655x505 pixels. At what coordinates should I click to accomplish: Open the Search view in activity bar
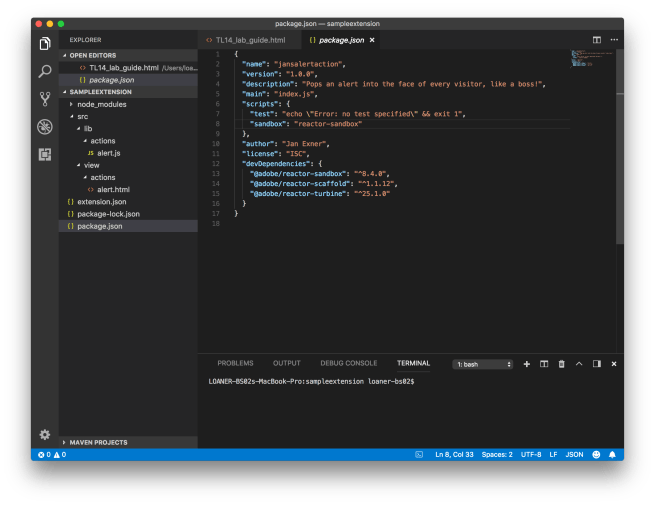click(x=45, y=72)
